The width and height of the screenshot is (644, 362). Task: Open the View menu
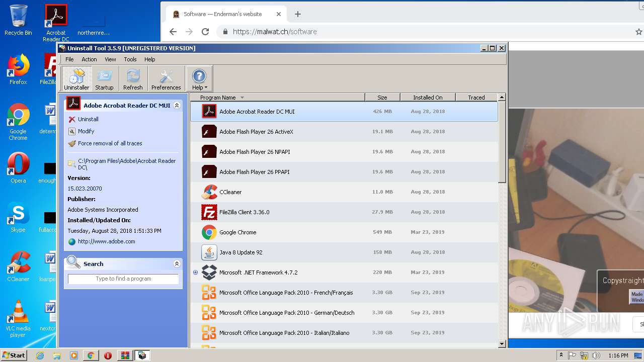110,59
